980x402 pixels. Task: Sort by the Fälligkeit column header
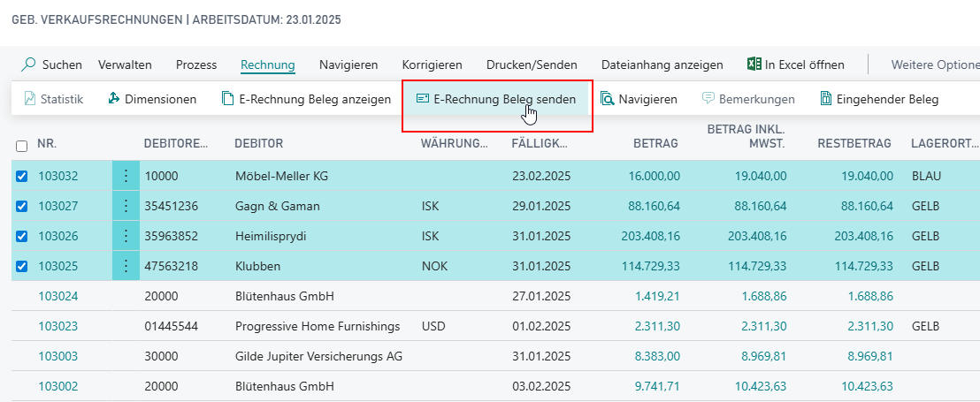tap(540, 143)
